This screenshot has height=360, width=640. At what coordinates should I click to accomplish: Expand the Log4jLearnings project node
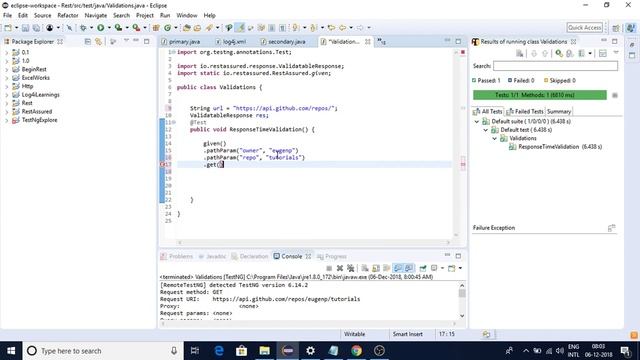[6, 95]
